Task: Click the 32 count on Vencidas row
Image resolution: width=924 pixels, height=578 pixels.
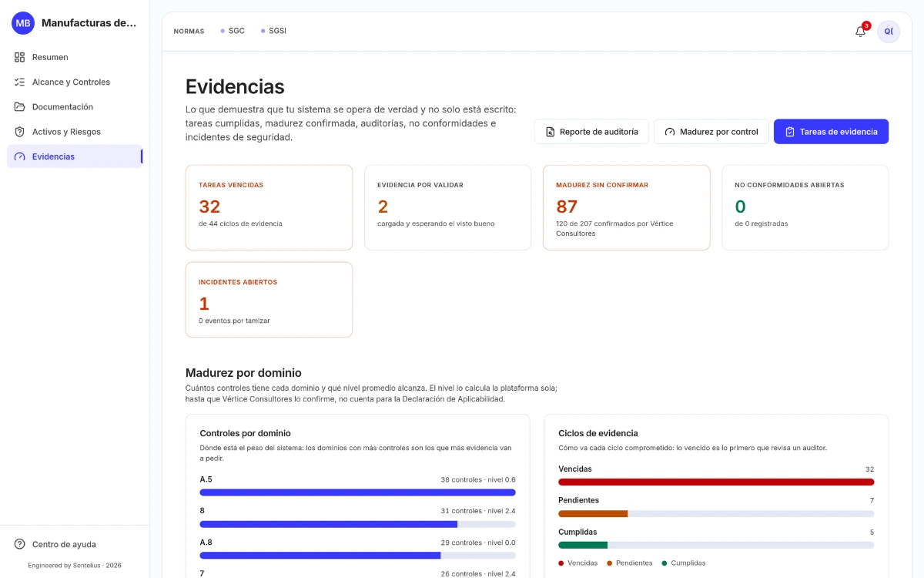Action: pos(869,469)
